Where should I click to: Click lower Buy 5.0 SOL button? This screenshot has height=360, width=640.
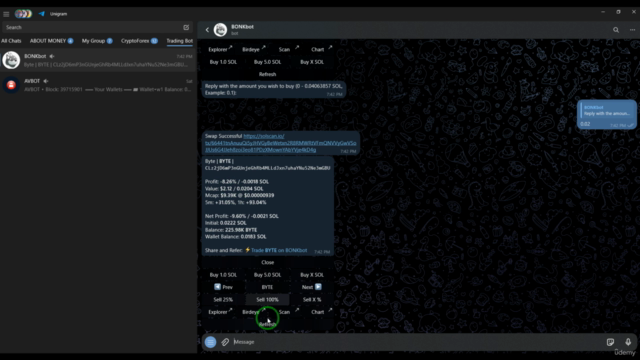click(x=267, y=275)
